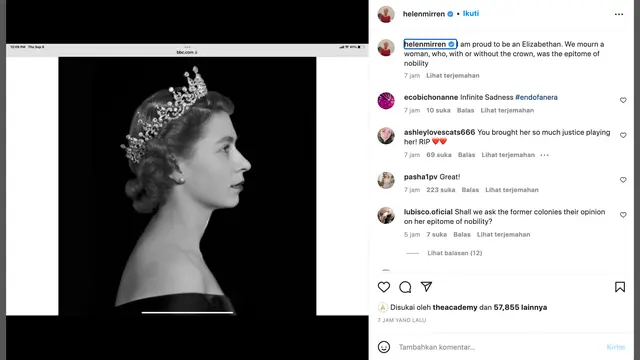
Task: Open pasha1pv profile avatar
Action: tap(386, 180)
